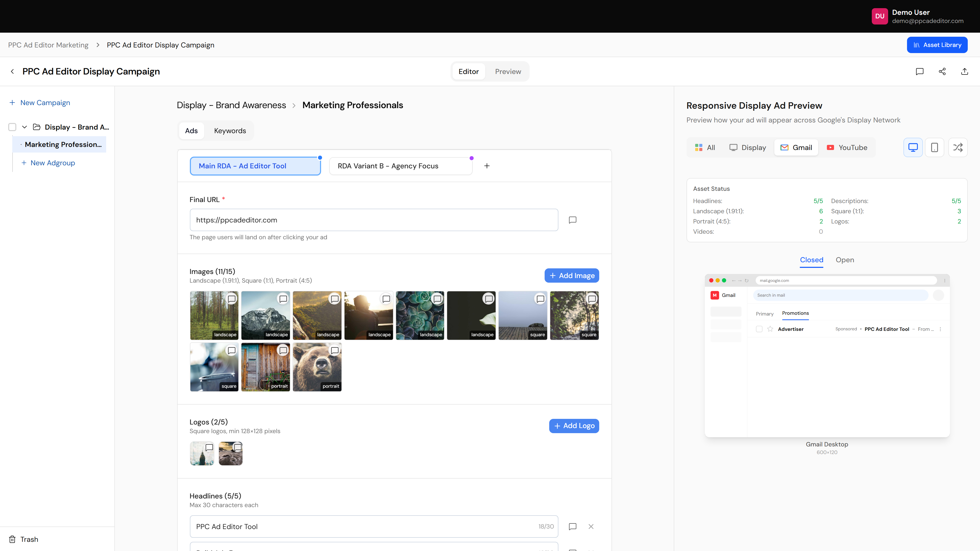Open Display - Brand Awareness breadcrumb
This screenshot has height=551, width=980.
231,105
